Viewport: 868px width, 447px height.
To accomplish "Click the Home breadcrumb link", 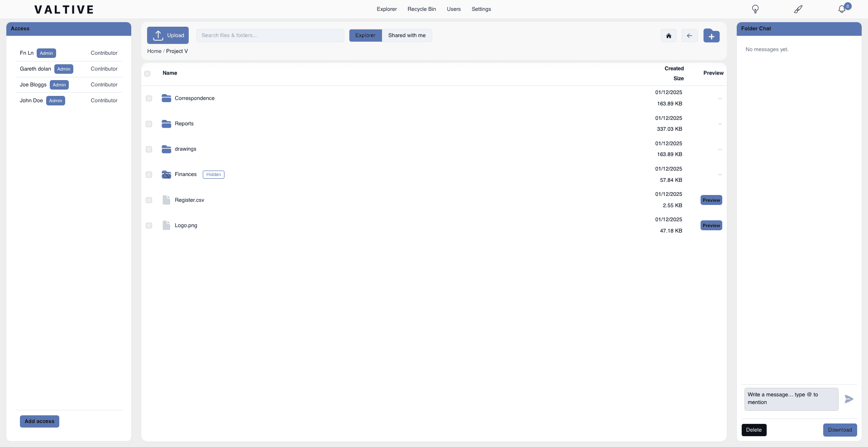I will [154, 51].
